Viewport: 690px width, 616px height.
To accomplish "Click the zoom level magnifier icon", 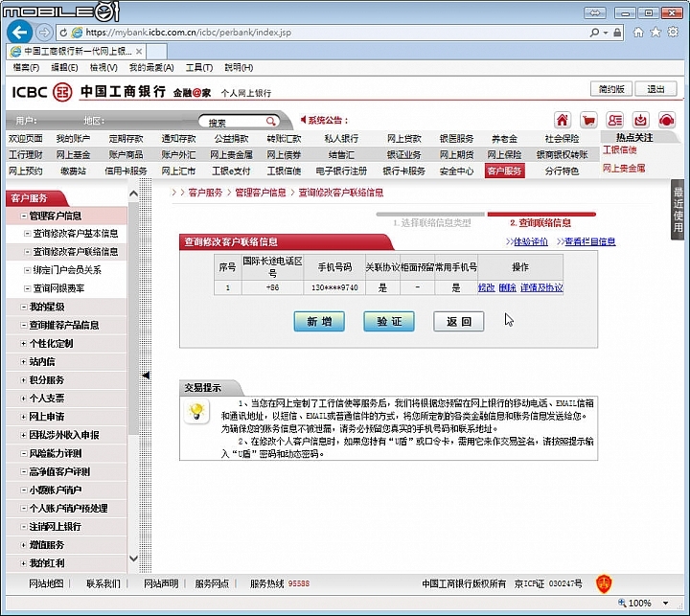I will tap(622, 603).
